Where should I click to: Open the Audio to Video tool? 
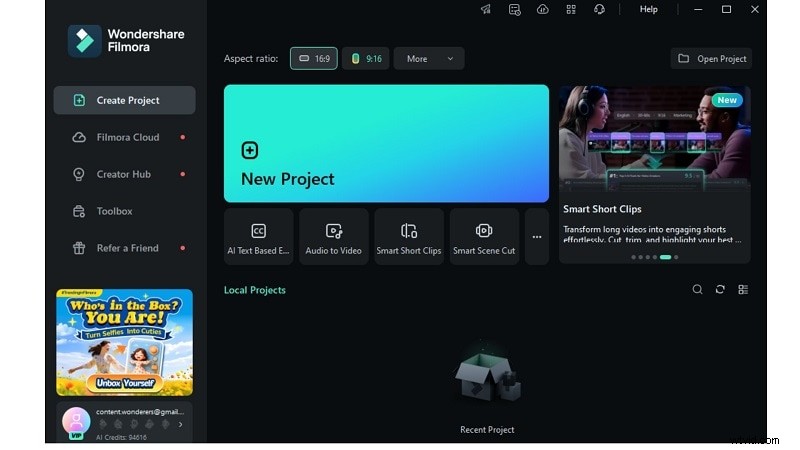[334, 237]
